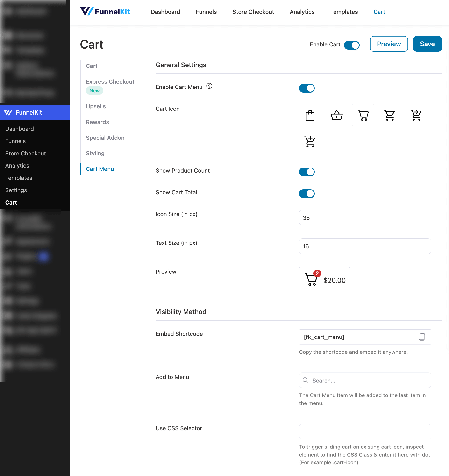Image resolution: width=449 pixels, height=476 pixels.
Task: Turn off Show Cart Total
Action: [307, 193]
